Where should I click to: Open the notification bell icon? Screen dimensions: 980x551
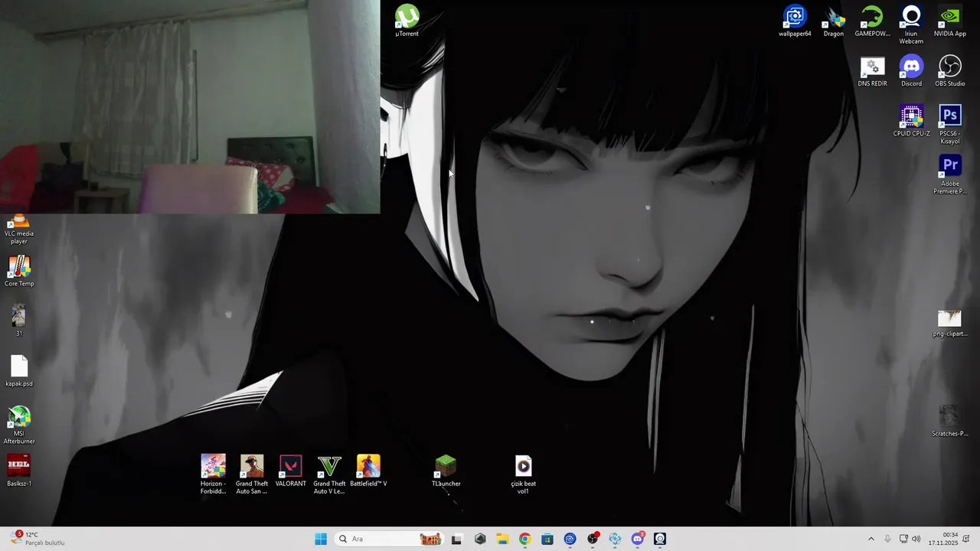[966, 539]
